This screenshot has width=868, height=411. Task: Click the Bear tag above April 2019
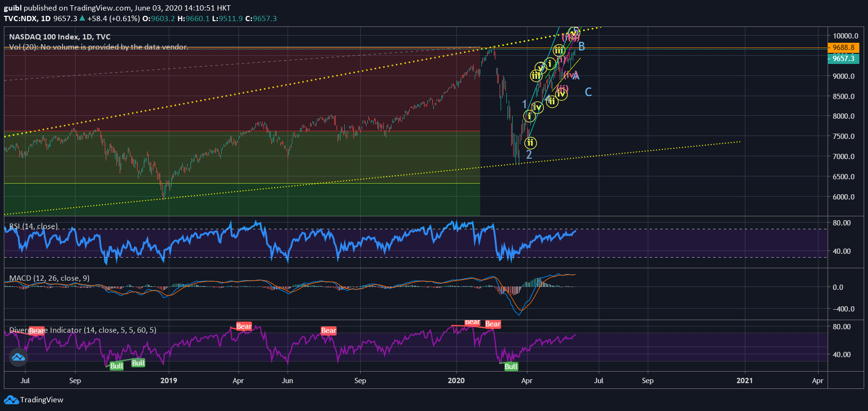tap(244, 326)
